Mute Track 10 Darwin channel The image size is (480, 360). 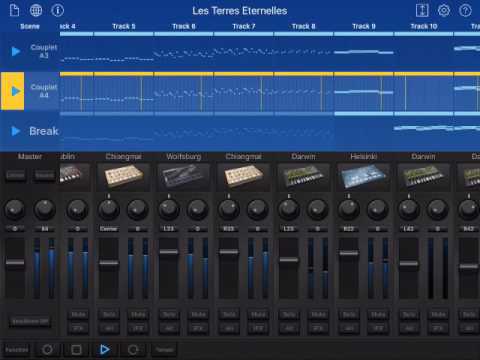(x=438, y=314)
